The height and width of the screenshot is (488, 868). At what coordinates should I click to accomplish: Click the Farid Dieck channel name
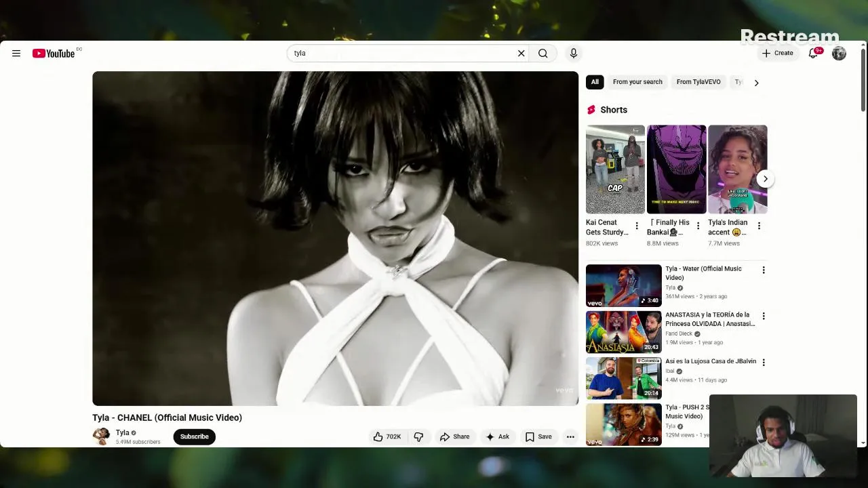pos(679,333)
